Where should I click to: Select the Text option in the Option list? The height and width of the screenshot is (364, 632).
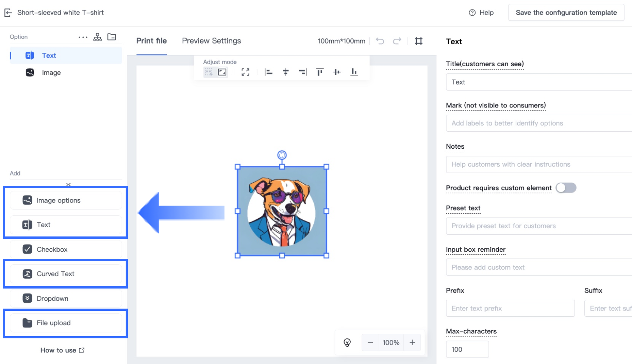click(66, 55)
